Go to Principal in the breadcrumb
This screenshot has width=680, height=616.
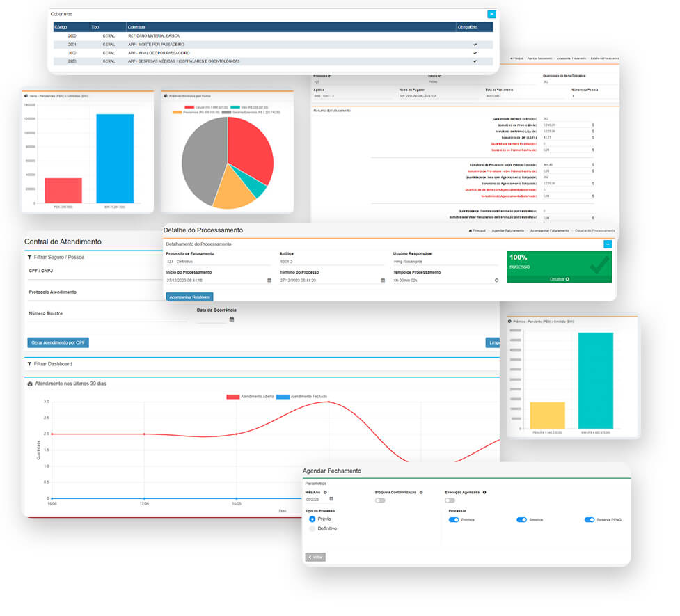coord(476,230)
